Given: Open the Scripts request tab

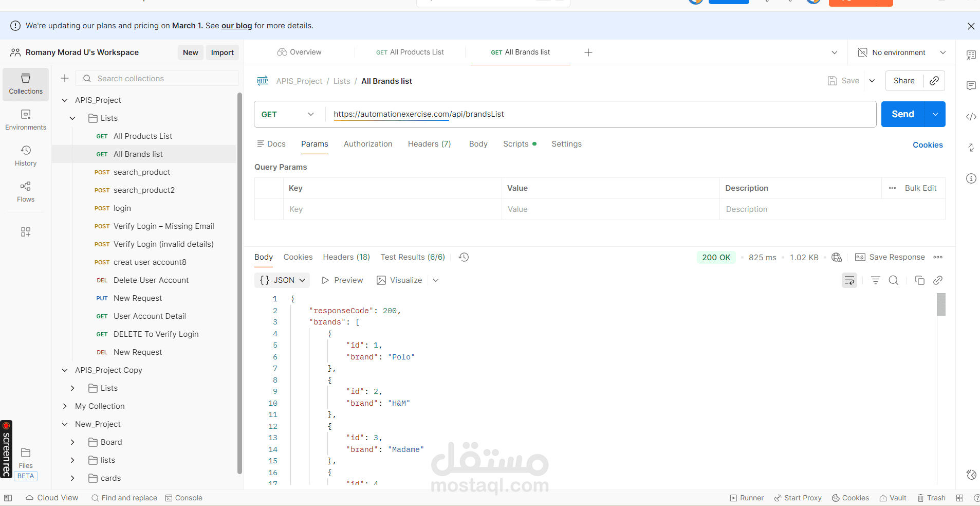Looking at the screenshot, I should (x=520, y=144).
